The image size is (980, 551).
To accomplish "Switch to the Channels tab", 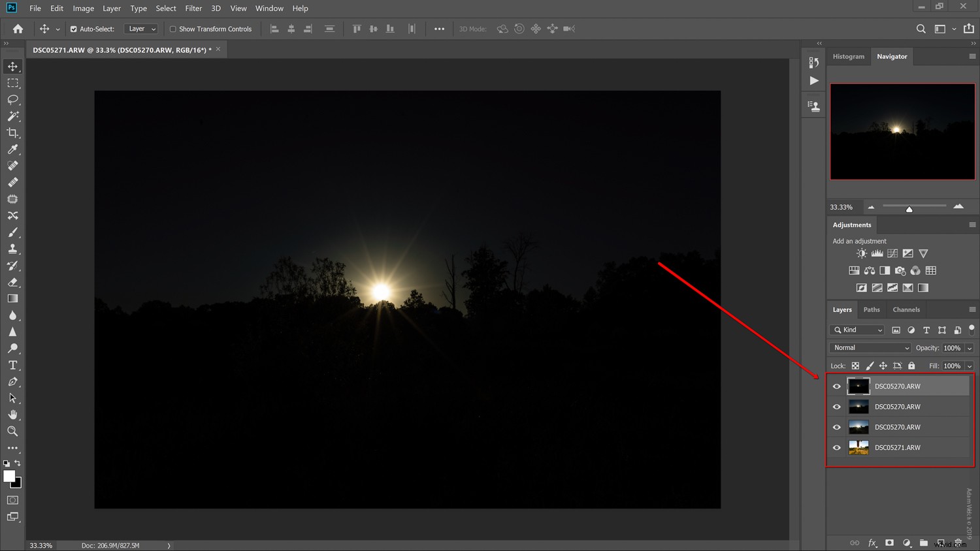I will [x=906, y=309].
